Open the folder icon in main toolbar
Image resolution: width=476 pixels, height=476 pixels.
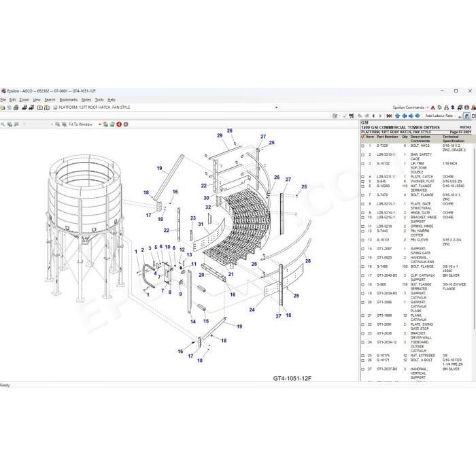tap(3, 107)
